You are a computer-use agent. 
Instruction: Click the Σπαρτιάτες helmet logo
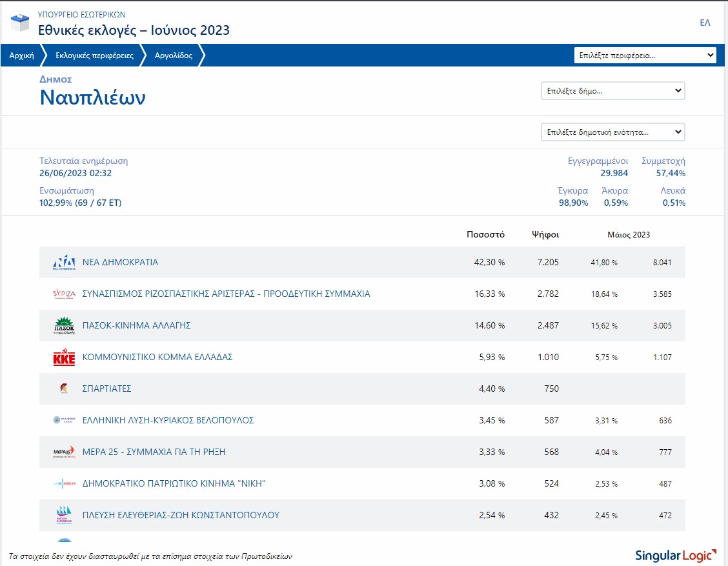tap(64, 389)
